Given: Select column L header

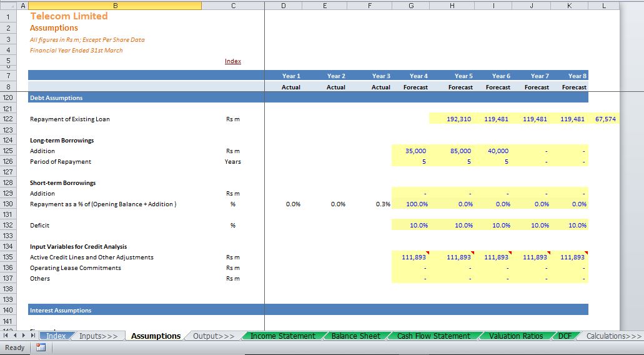Looking at the screenshot, I should tap(604, 6).
